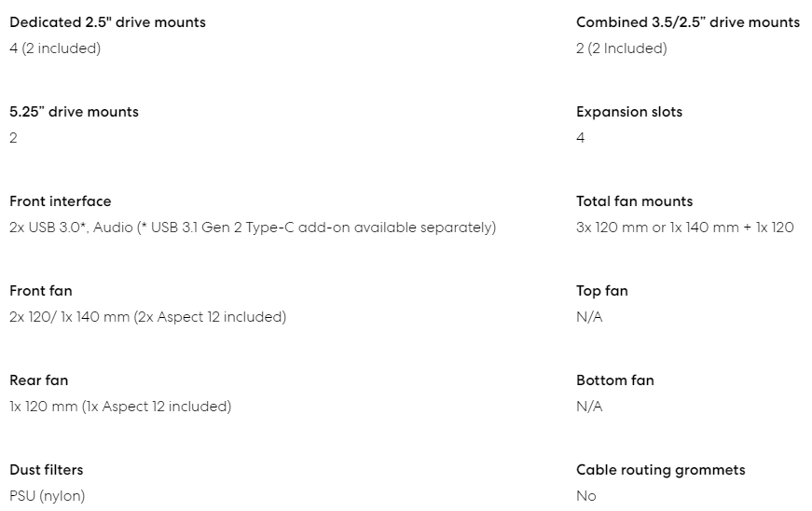Click the 'Front fan' heading

41,291
